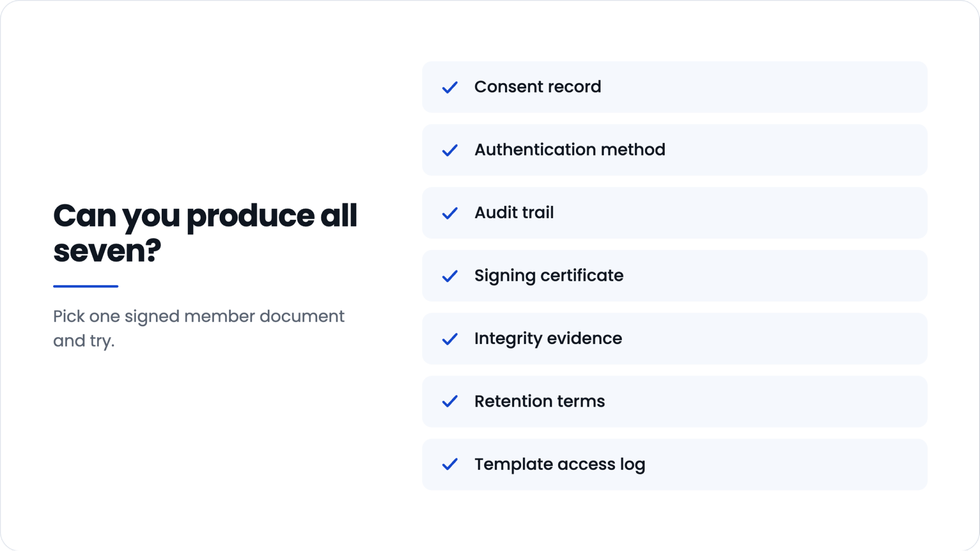Select the Consent record label text
The width and height of the screenshot is (980, 551).
tap(537, 87)
